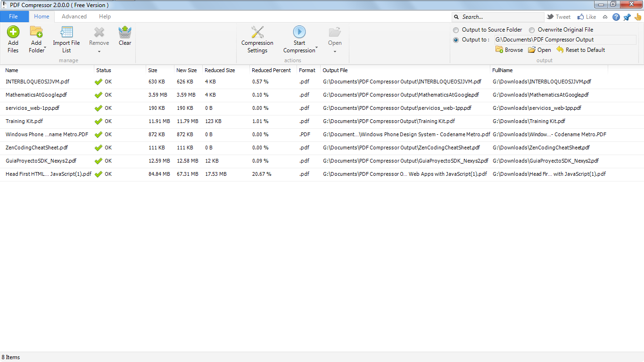Click the 11.91 MB size value
This screenshot has width=644, height=362.
coord(159,121)
